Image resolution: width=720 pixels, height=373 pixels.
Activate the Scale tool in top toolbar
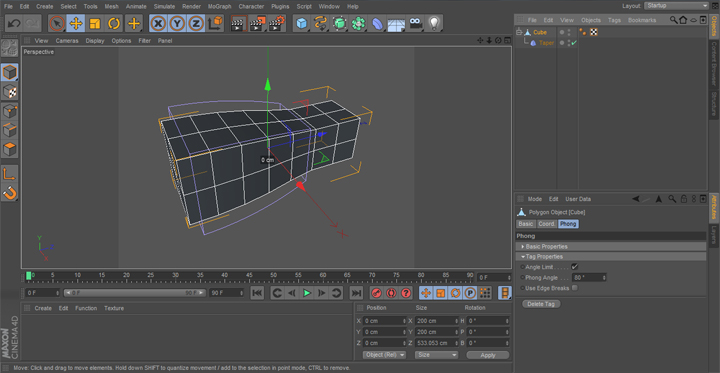[95, 23]
